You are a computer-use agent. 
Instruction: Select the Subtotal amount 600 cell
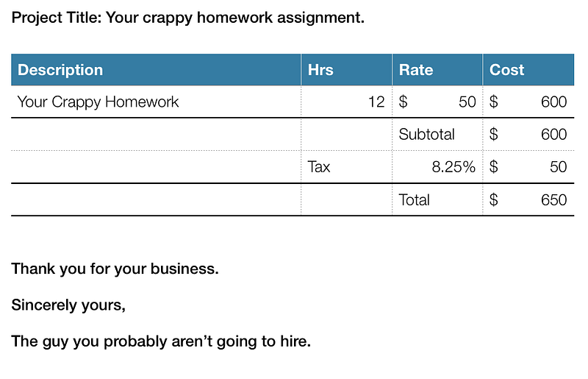528,135
